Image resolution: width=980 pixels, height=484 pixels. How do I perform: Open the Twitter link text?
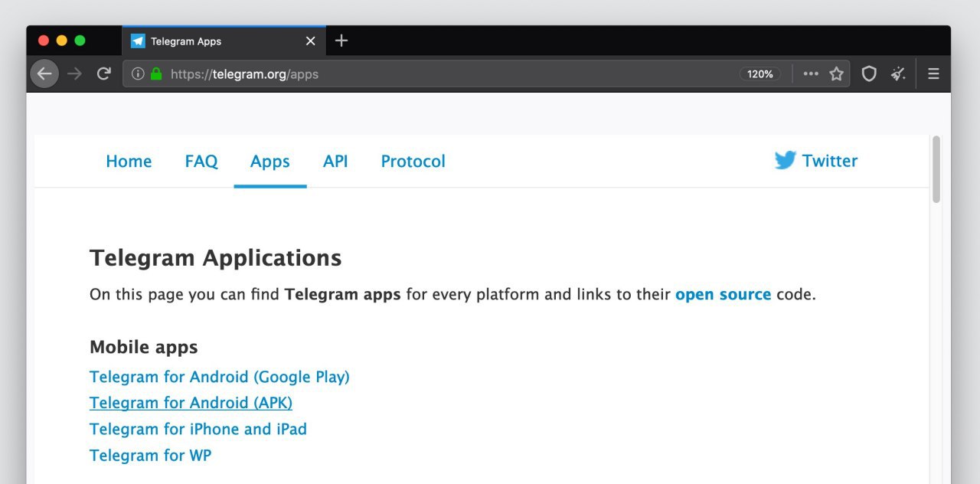pyautogui.click(x=830, y=161)
